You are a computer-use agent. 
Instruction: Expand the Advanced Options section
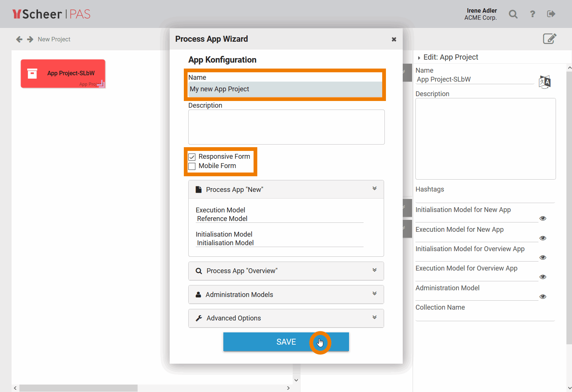click(x=374, y=317)
